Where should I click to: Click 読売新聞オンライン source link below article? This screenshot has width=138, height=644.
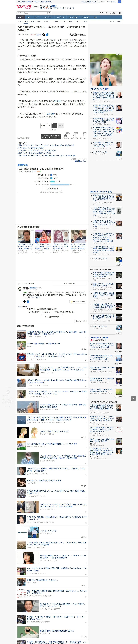point(81,161)
